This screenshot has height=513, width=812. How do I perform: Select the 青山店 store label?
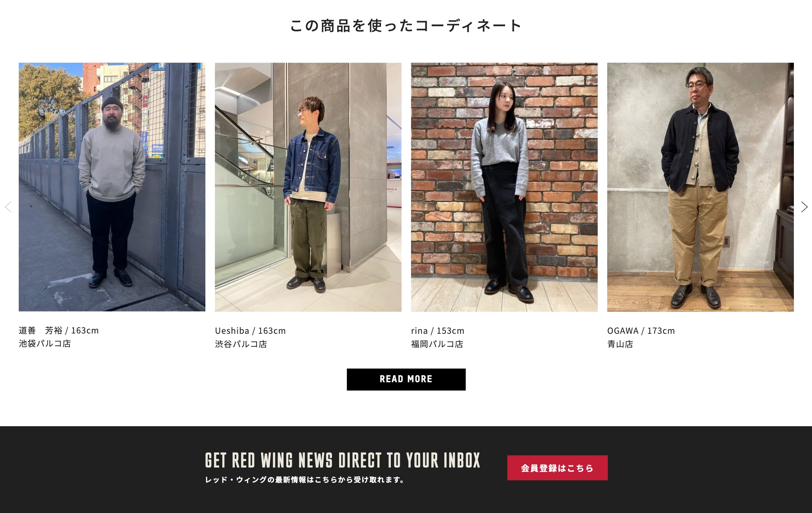pos(621,344)
